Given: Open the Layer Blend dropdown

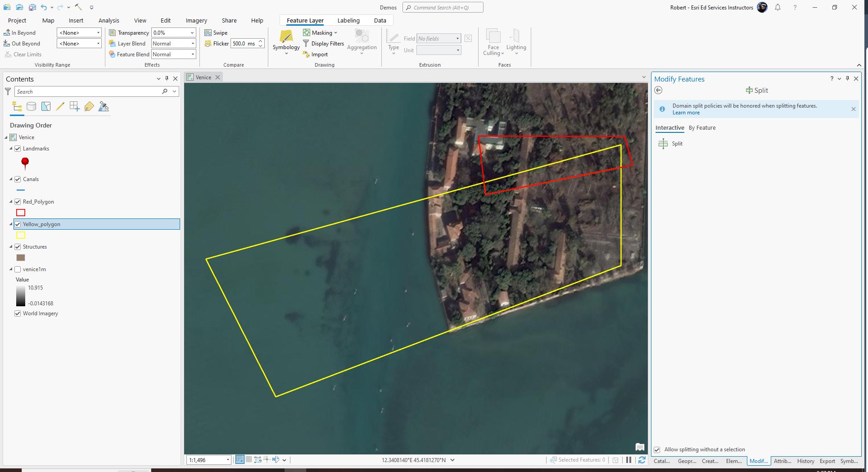Looking at the screenshot, I should tap(192, 43).
